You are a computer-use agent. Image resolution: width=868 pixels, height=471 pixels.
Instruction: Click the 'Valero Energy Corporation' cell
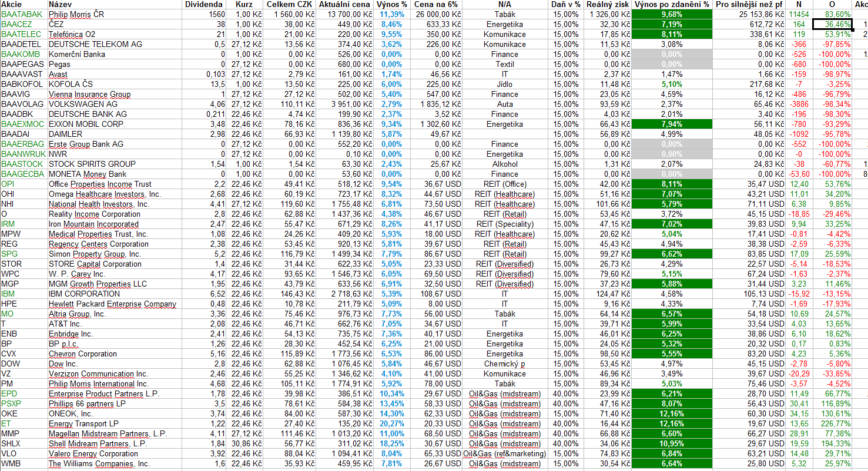[113, 453]
